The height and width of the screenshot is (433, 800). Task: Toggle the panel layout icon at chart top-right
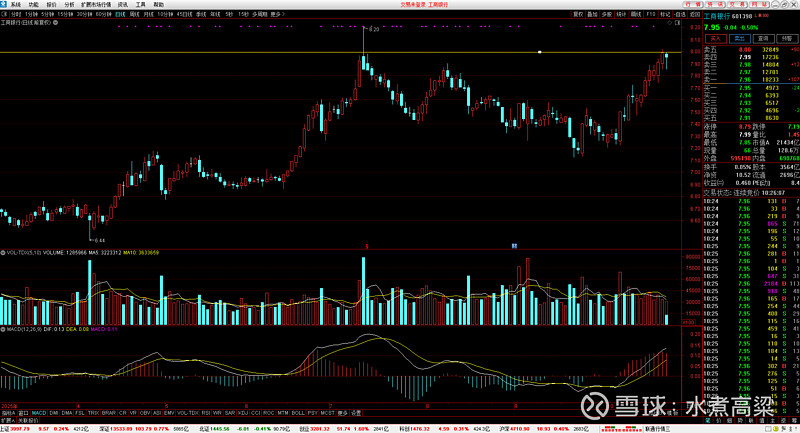click(678, 23)
